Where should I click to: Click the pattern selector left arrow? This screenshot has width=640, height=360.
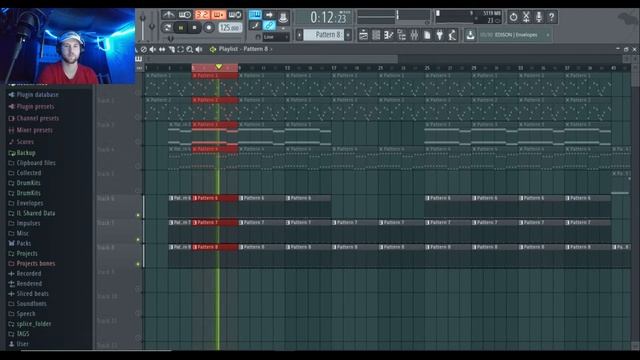click(x=299, y=35)
